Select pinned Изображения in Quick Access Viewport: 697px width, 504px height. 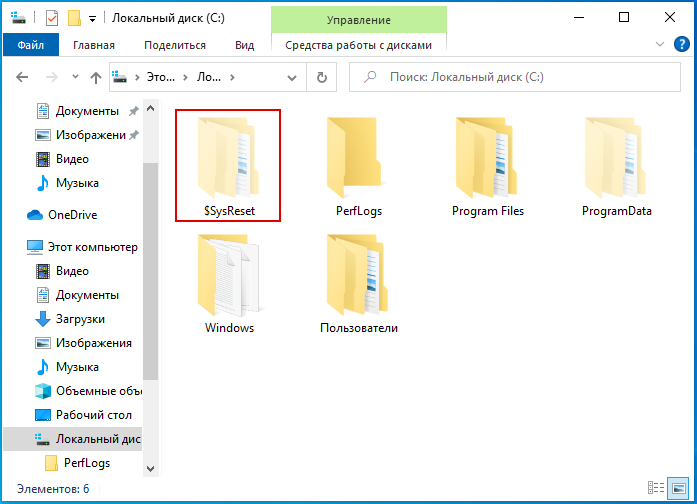87,135
